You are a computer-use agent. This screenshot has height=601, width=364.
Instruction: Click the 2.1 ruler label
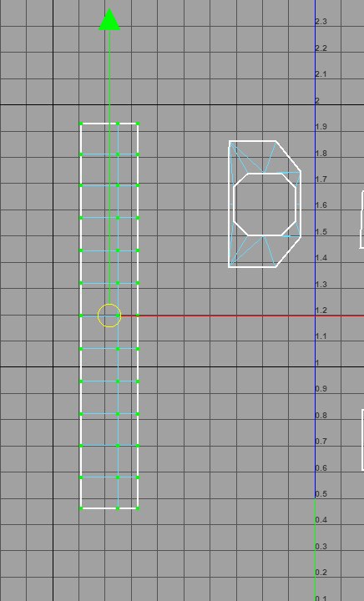tap(321, 74)
